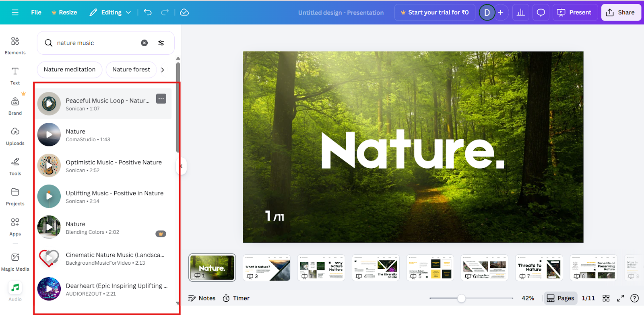Screen dimensions: 644x315
Task: Add collaborator with the plus icon
Action: click(x=501, y=12)
